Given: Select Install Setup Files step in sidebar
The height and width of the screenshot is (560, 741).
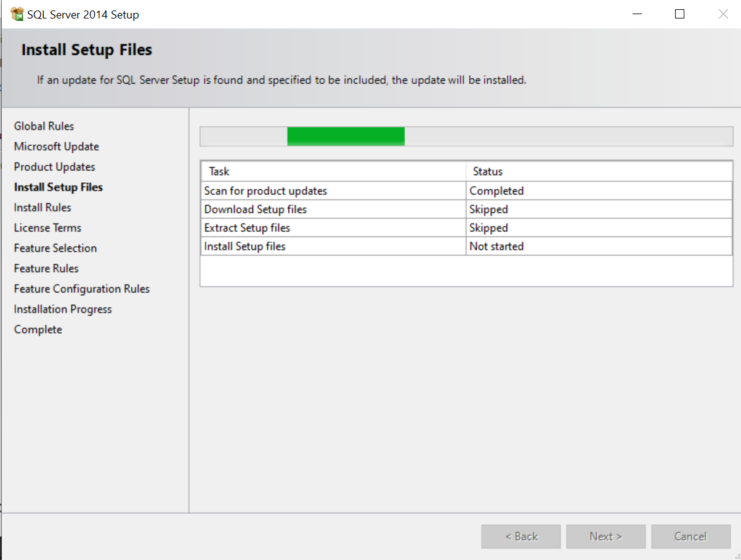Looking at the screenshot, I should pos(59,187).
